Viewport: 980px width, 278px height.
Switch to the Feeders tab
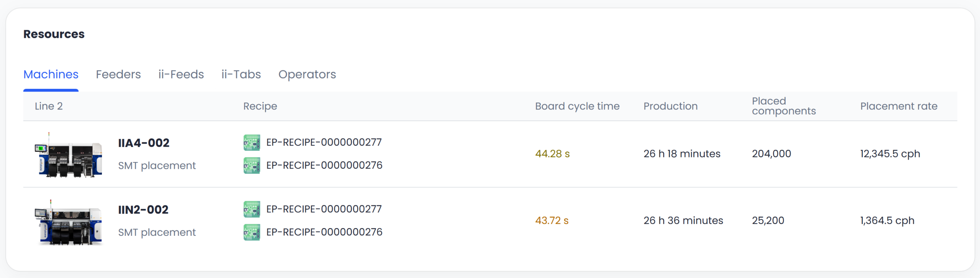[118, 74]
